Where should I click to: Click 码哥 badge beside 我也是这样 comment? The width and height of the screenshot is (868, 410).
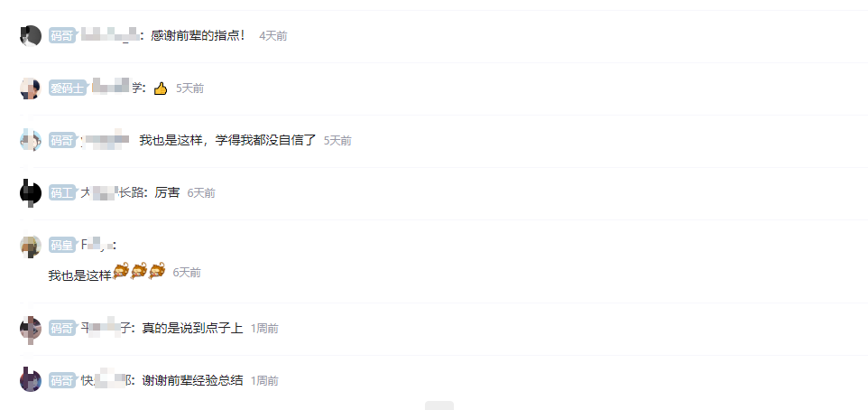coord(62,141)
